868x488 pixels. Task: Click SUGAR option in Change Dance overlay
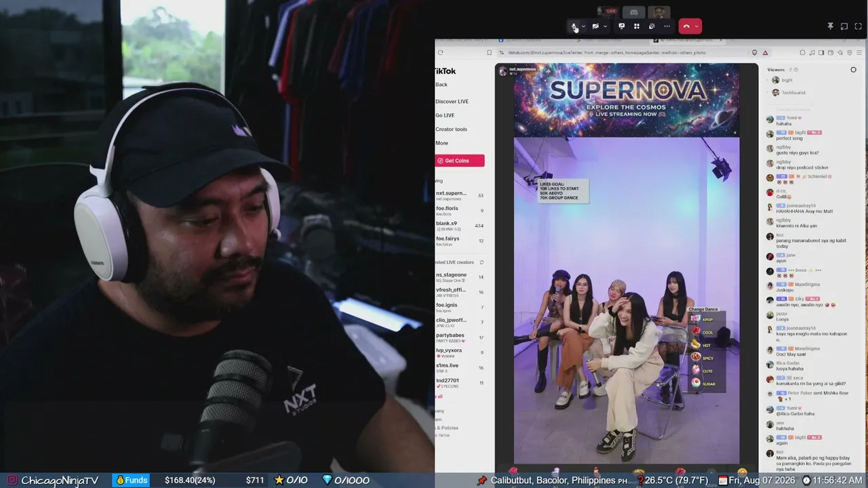point(703,384)
